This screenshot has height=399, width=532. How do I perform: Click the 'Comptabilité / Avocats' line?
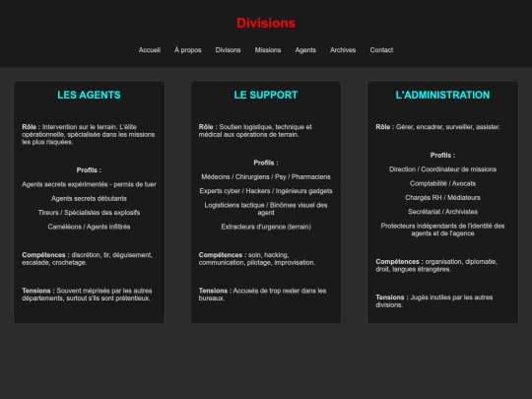click(x=442, y=183)
